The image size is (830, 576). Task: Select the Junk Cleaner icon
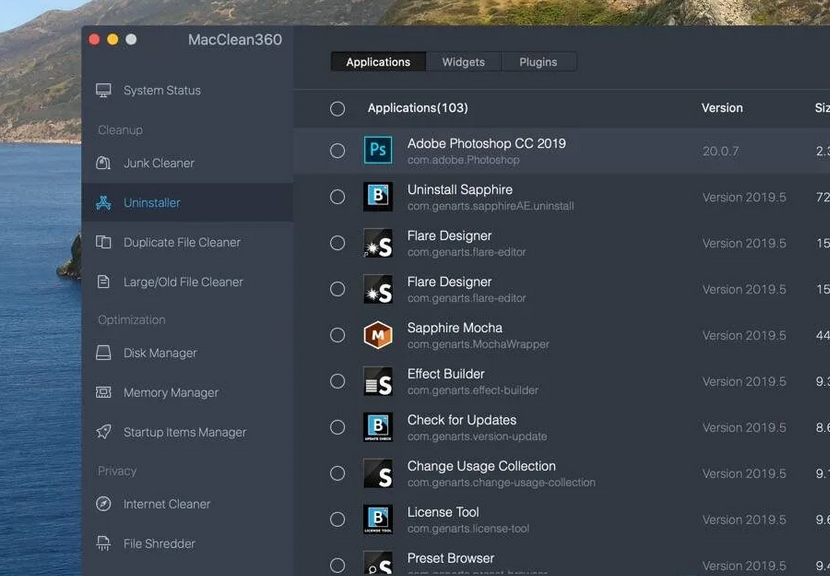pos(103,163)
